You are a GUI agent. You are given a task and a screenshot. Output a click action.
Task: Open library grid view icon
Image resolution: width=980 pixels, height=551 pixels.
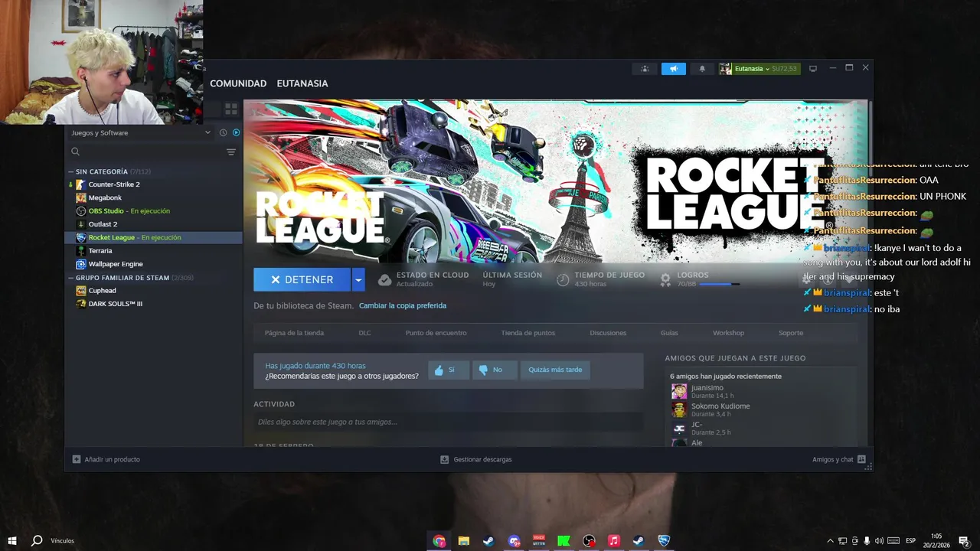tap(231, 109)
